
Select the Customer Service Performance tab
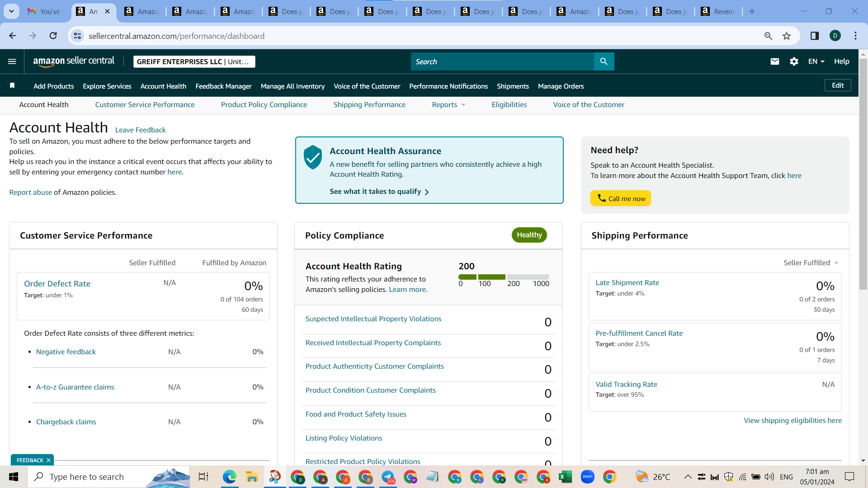(x=145, y=105)
